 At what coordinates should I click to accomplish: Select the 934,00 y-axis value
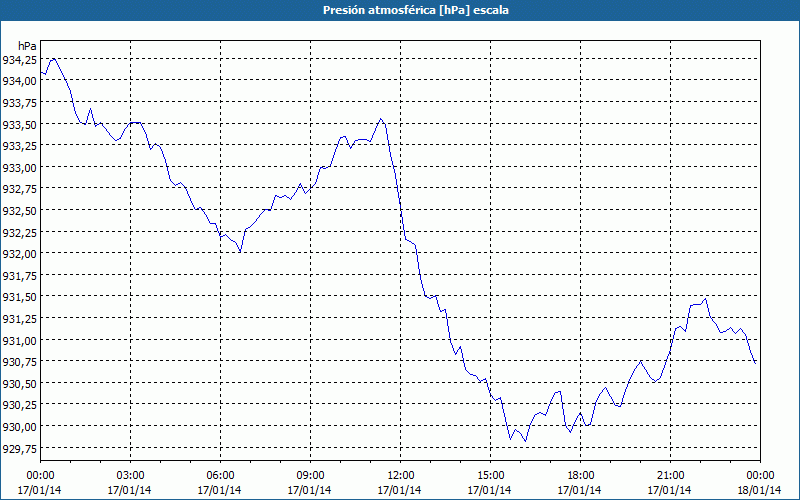click(19, 81)
